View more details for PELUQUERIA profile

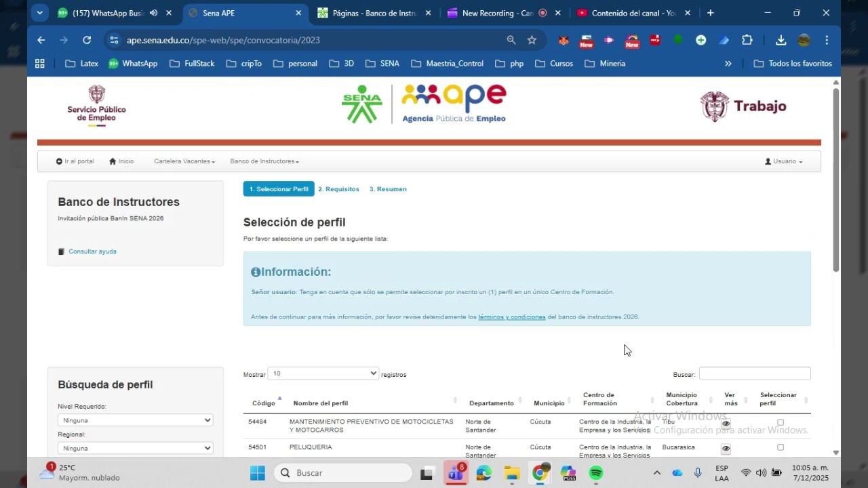click(726, 449)
